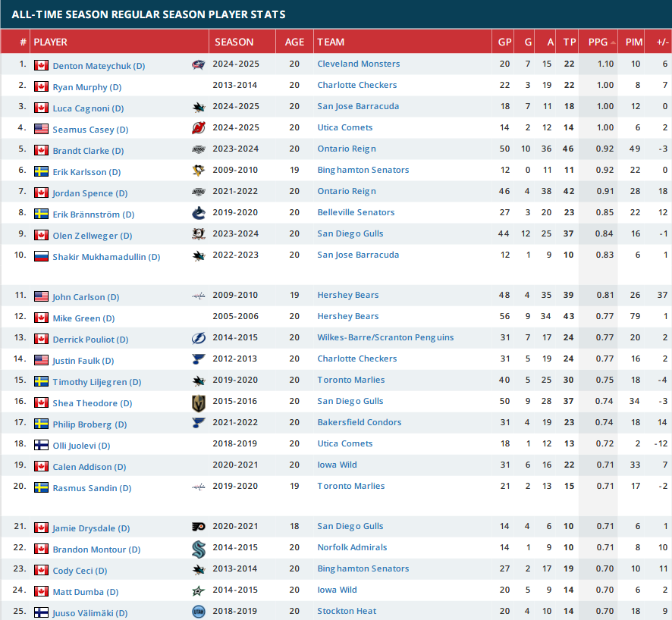Open Utica Comets link in Seamus Casey row
672x620 pixels.
[344, 127]
